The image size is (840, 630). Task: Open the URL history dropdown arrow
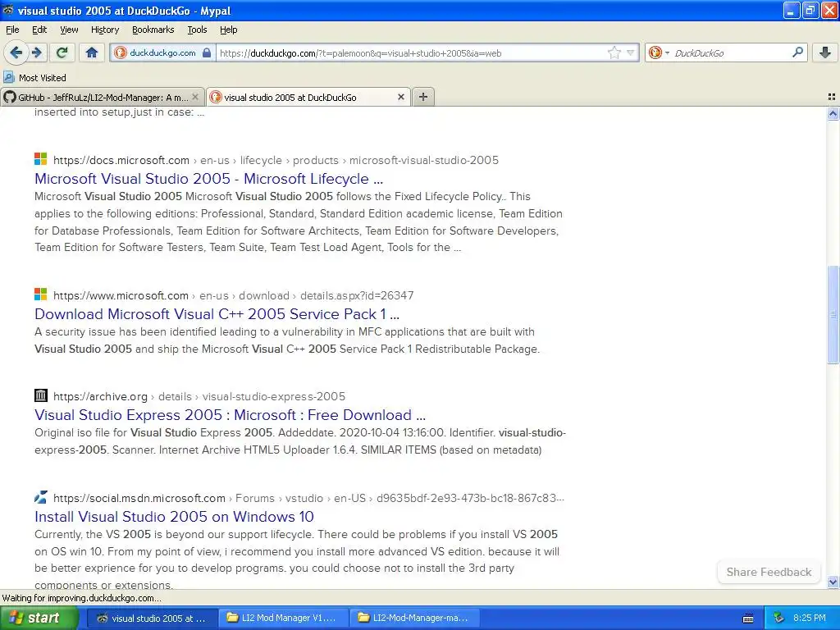pos(631,53)
